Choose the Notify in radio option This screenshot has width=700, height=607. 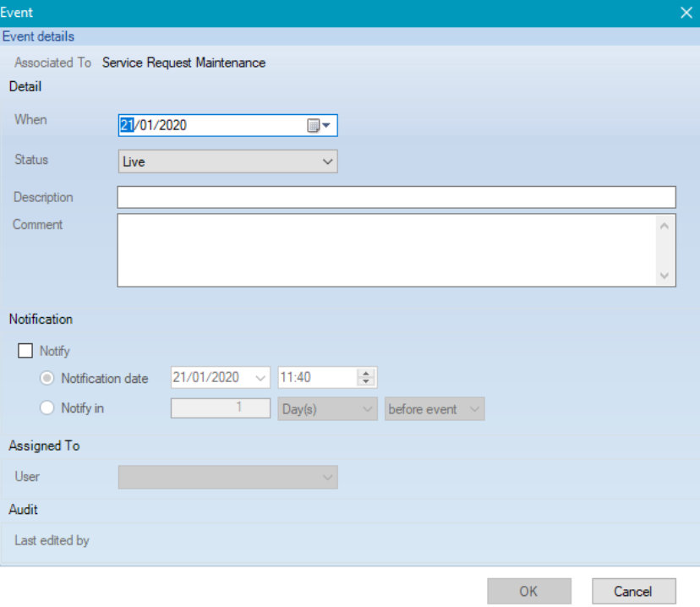[x=47, y=408]
